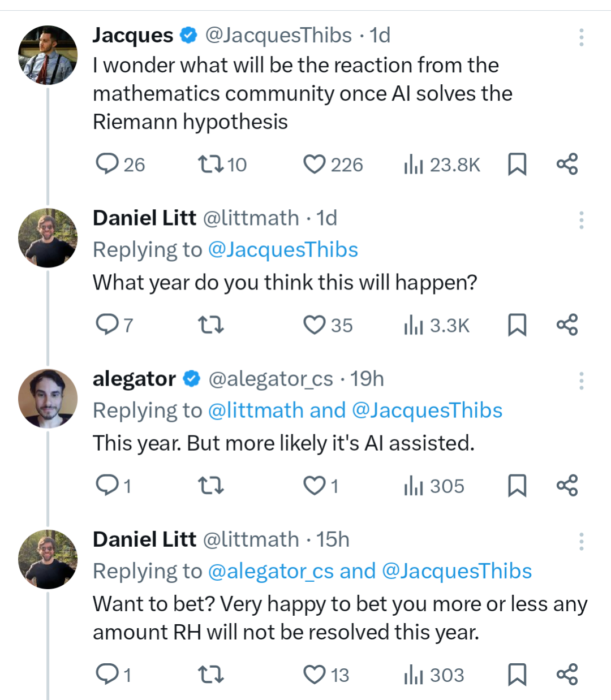Share Jacques' tweet via share icon
Screen dimensions: 611x700
(x=567, y=164)
